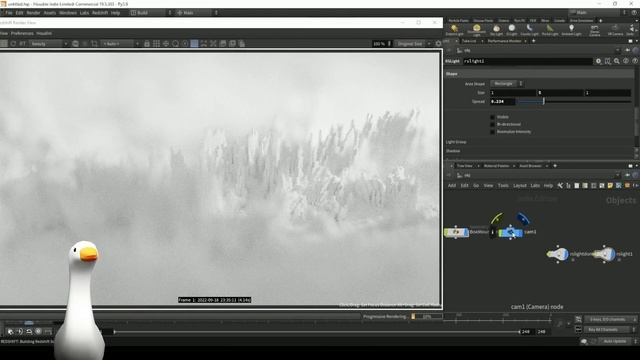Click the refresh icon in Render View toolbar
The image size is (640, 360).
13,43
